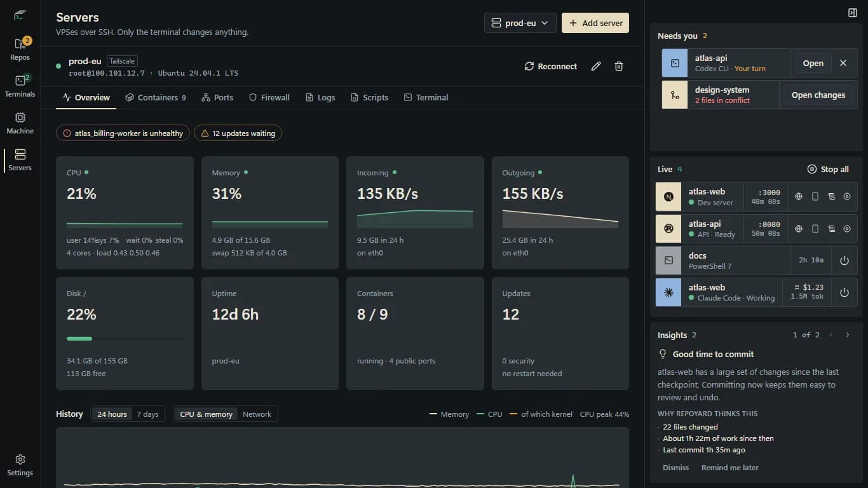Image resolution: width=868 pixels, height=488 pixels.
Task: Dismiss the atlas-api Codex CLI notification
Action: [843, 63]
